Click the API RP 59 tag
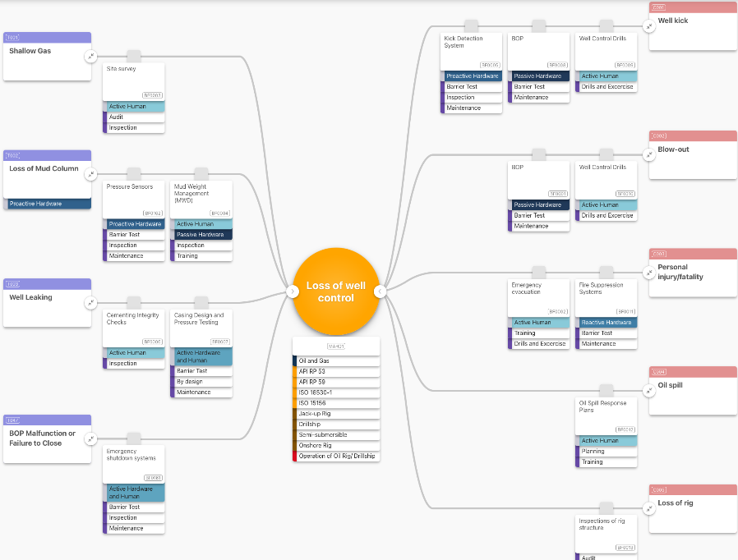Image resolution: width=738 pixels, height=560 pixels. pos(336,383)
